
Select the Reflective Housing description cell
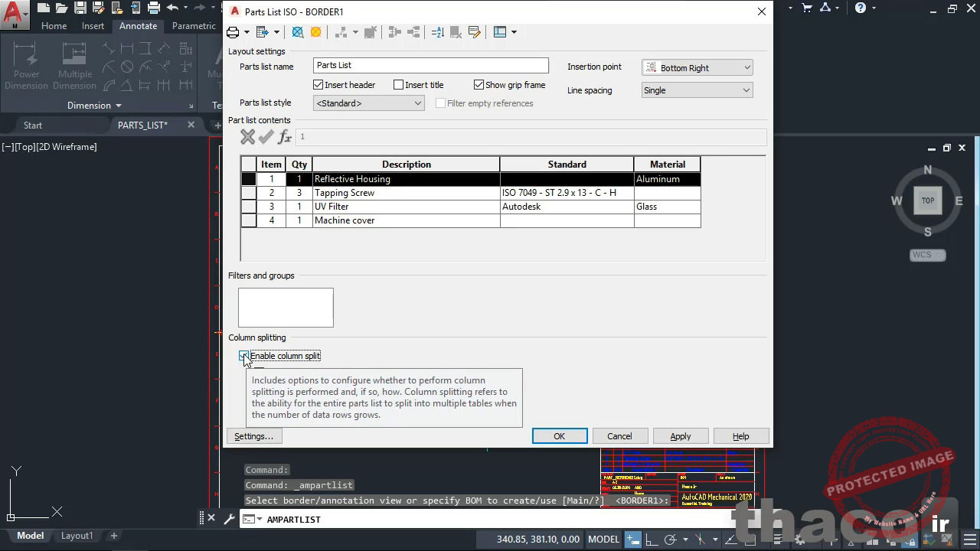point(406,179)
